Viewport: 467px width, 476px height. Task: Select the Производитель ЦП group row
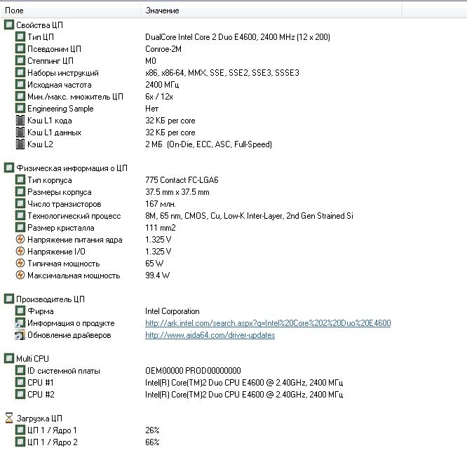[50, 299]
